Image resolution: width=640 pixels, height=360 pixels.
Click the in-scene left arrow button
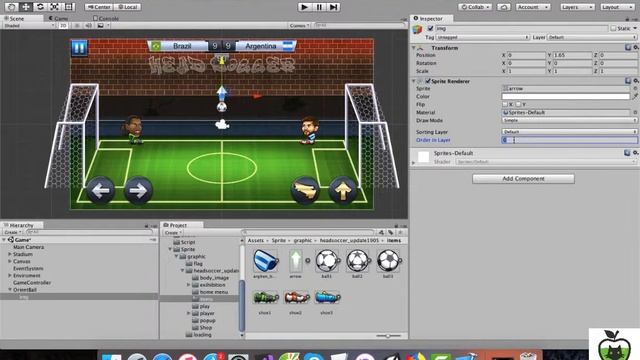[x=100, y=190]
